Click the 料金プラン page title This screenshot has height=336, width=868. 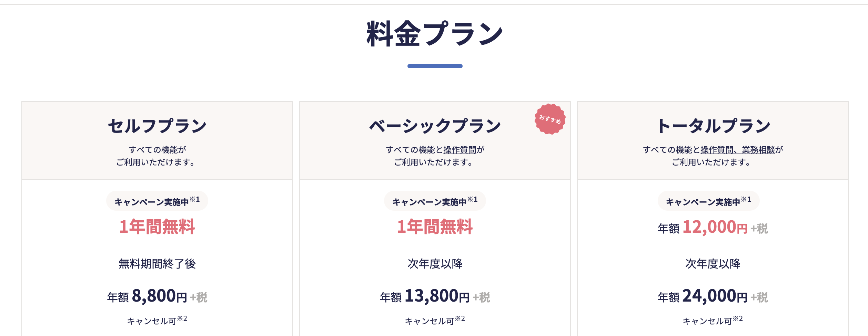[435, 33]
